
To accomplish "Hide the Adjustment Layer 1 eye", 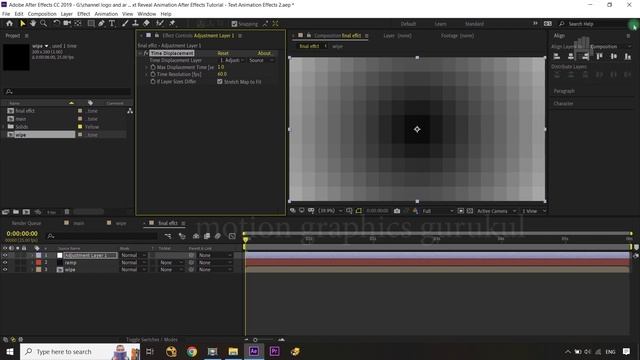I will (x=5, y=256).
